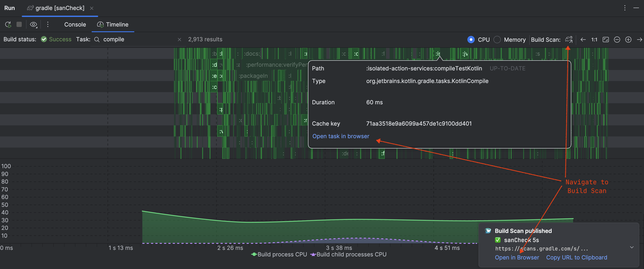The width and height of the screenshot is (644, 269).
Task: Copy URL to Clipboard link
Action: coord(576,257)
